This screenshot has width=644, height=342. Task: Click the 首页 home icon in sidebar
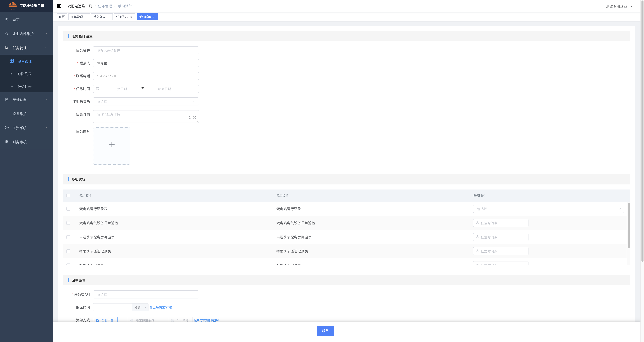(x=7, y=20)
